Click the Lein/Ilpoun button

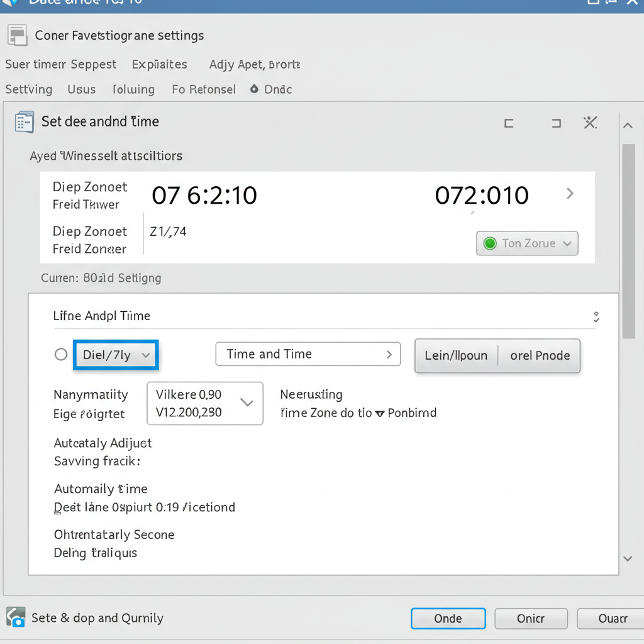pos(456,355)
